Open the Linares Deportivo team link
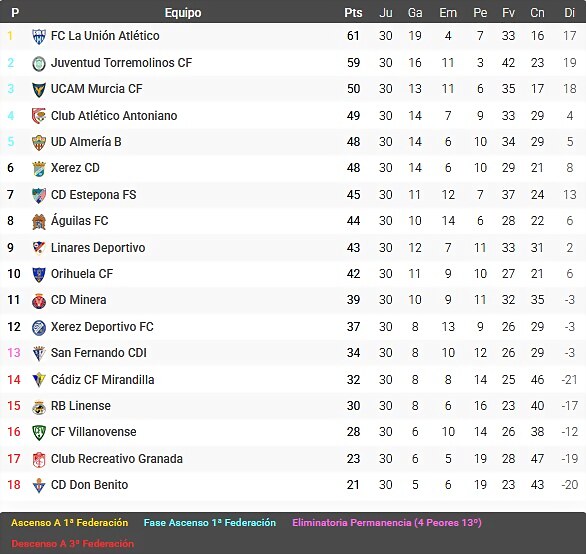586x554 pixels. point(98,247)
